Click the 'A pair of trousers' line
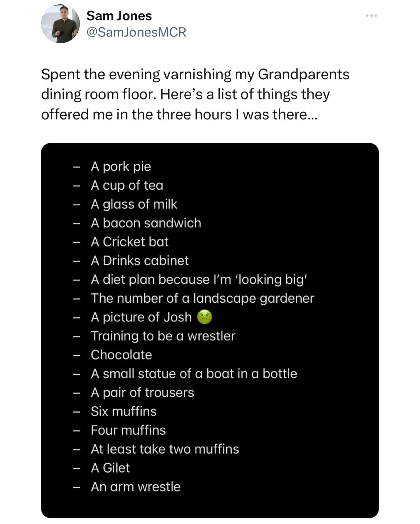This screenshot has width=420, height=524. coord(142,393)
